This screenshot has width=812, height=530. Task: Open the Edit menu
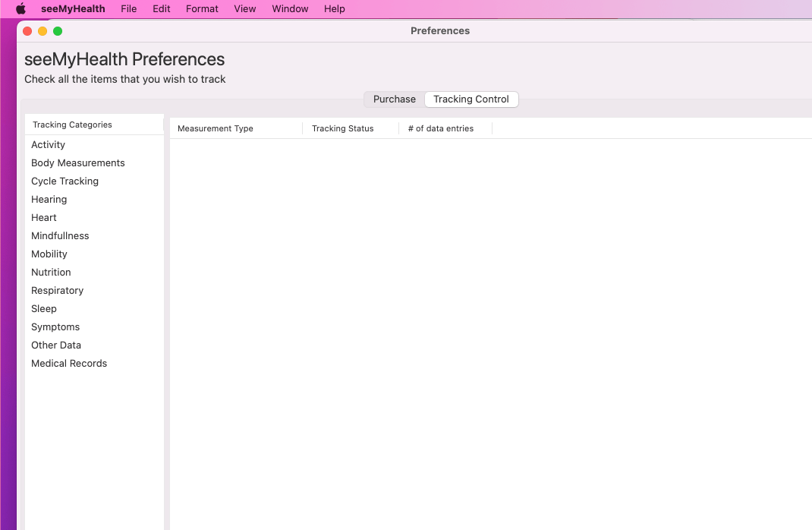[161, 9]
